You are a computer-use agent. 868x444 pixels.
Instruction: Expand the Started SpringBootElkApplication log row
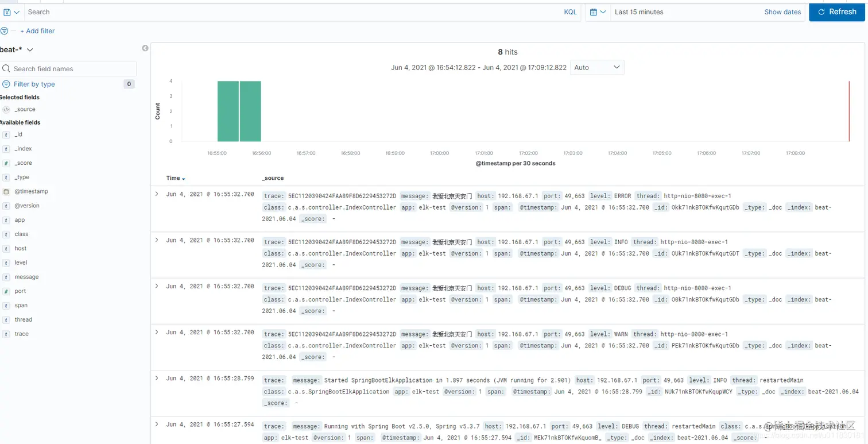[x=157, y=378]
